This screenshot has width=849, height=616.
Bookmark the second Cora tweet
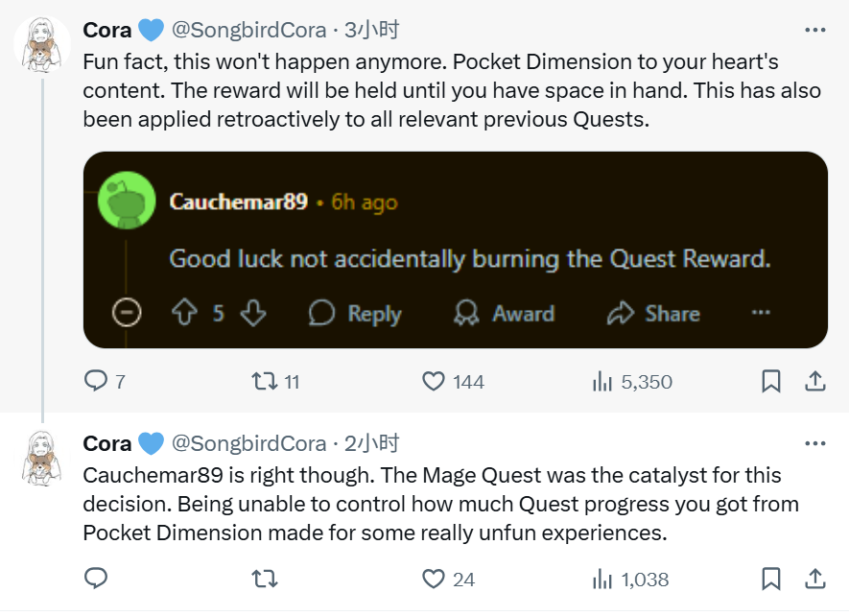pos(771,579)
